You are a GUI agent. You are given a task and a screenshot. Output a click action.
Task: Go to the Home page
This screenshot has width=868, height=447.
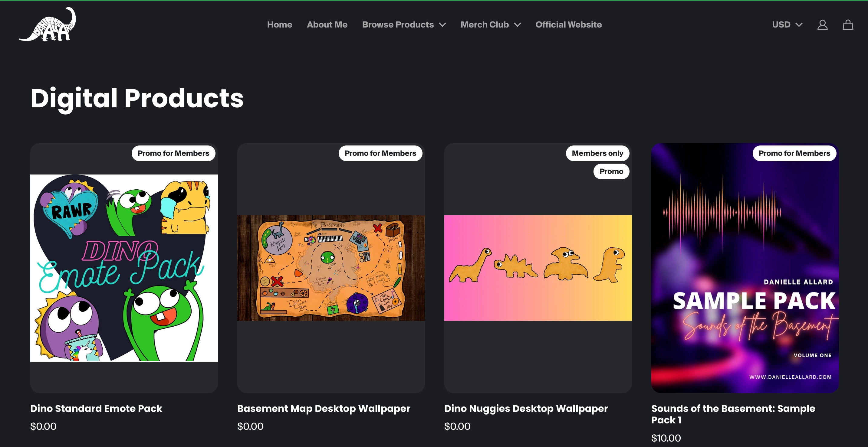[279, 24]
